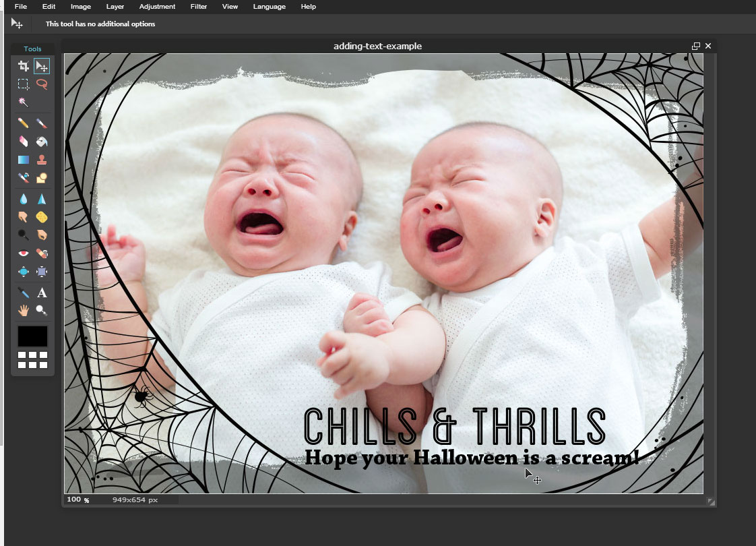Click the zoom percentage field showing 100
The image size is (756, 546).
click(x=73, y=500)
